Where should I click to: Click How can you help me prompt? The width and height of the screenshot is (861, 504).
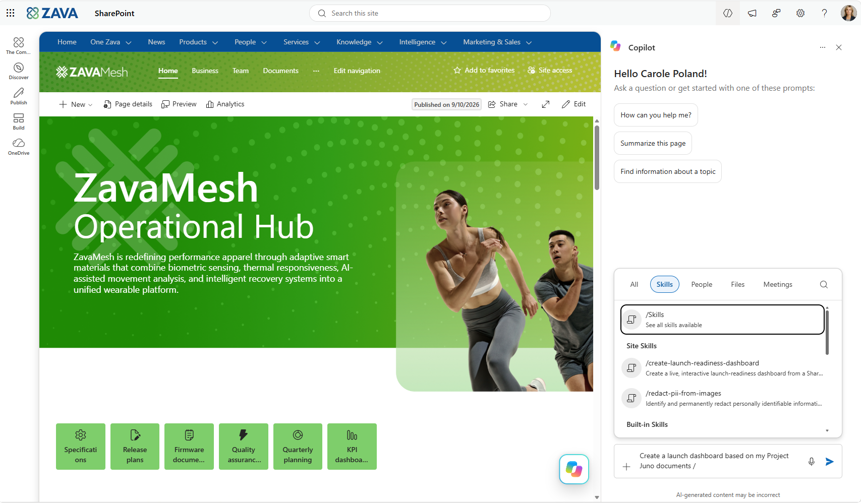(656, 115)
